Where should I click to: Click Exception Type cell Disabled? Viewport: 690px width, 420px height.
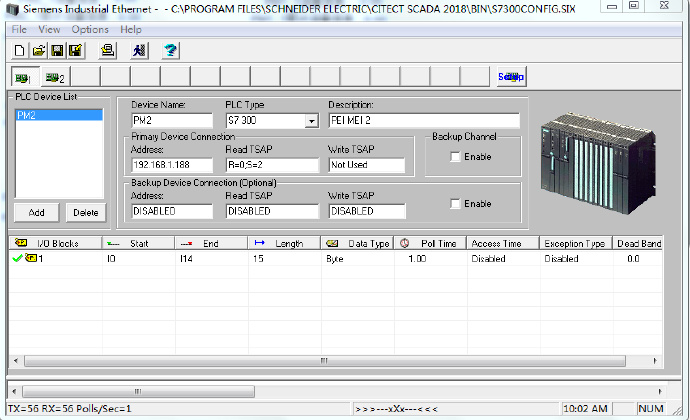click(x=561, y=258)
